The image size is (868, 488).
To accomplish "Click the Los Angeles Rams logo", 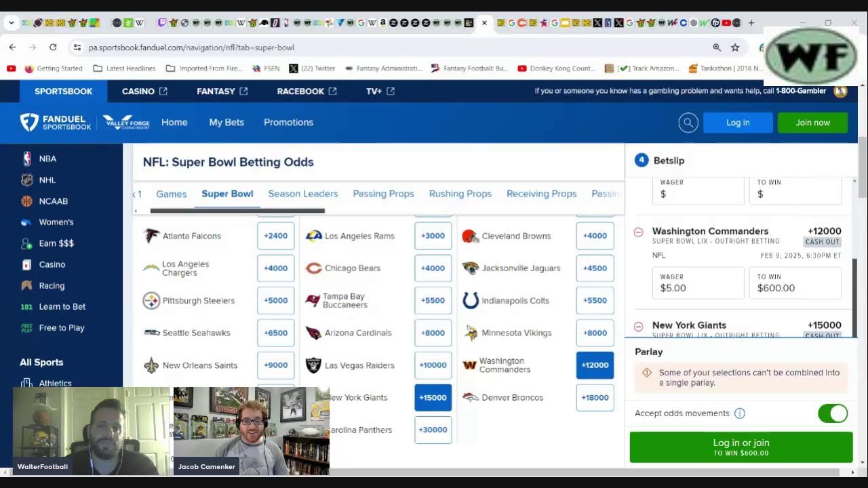I will click(x=313, y=236).
